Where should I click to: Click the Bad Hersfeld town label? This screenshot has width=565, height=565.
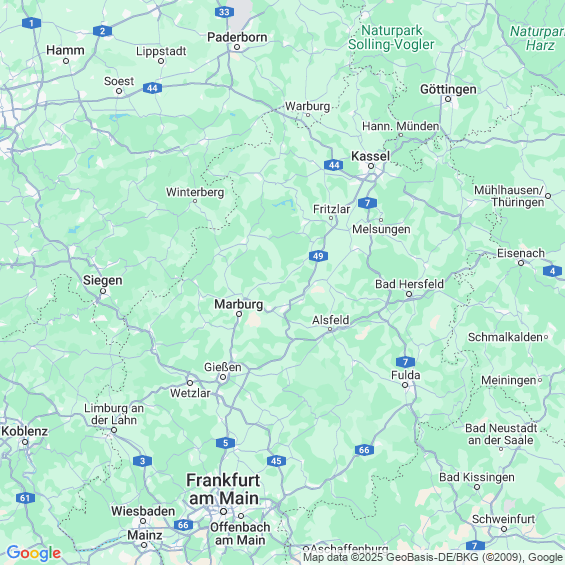pos(409,284)
